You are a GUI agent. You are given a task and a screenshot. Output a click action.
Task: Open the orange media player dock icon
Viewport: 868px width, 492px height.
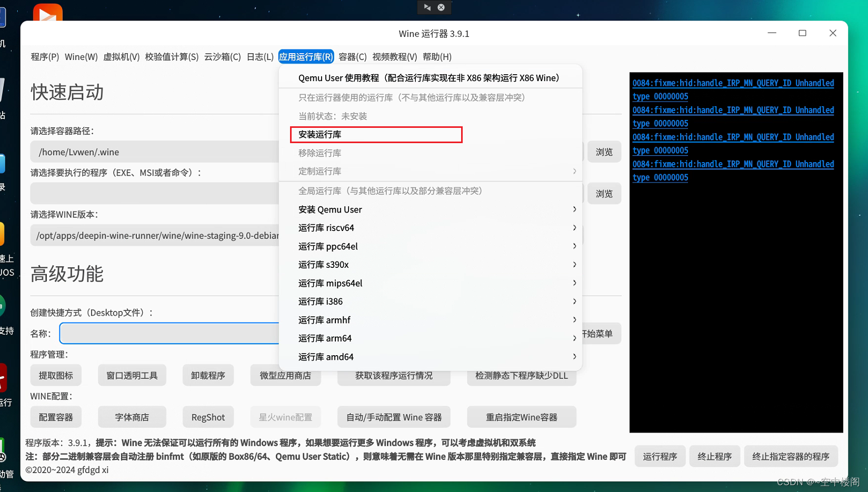point(47,12)
